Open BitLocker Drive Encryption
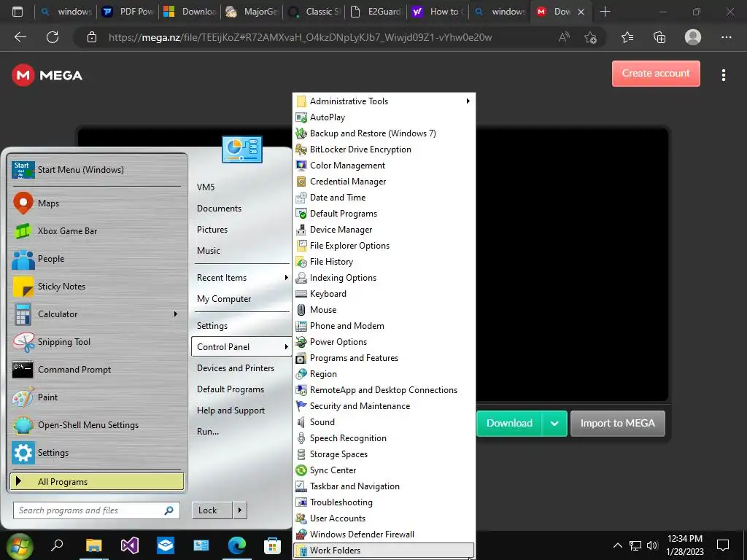 tap(384, 149)
